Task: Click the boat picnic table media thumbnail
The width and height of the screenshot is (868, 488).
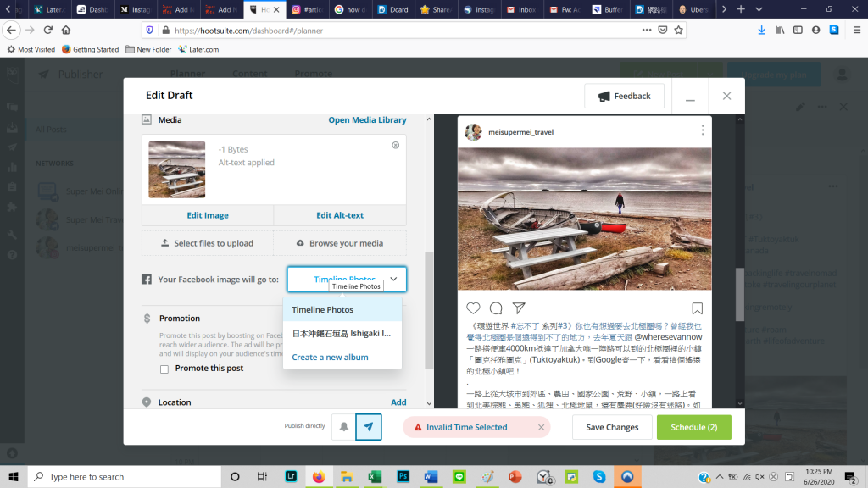Action: pos(177,169)
